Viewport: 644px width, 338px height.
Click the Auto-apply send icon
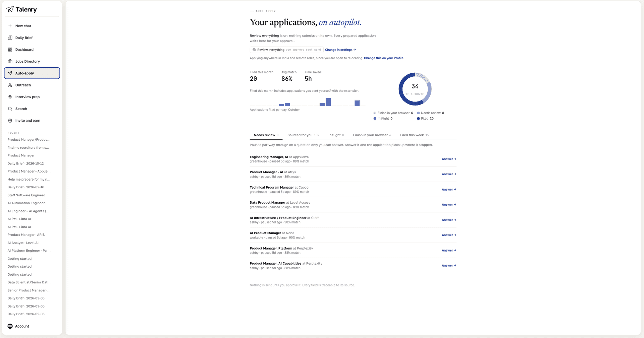coord(10,73)
